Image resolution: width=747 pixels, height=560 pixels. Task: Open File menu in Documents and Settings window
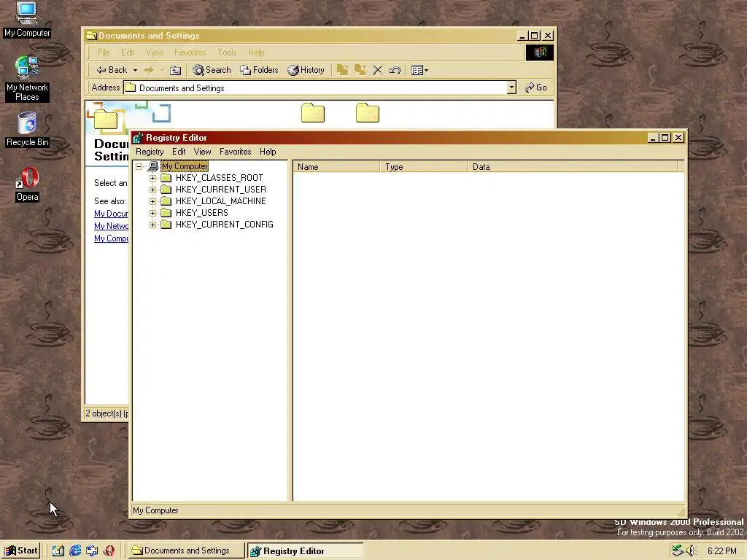tap(104, 52)
